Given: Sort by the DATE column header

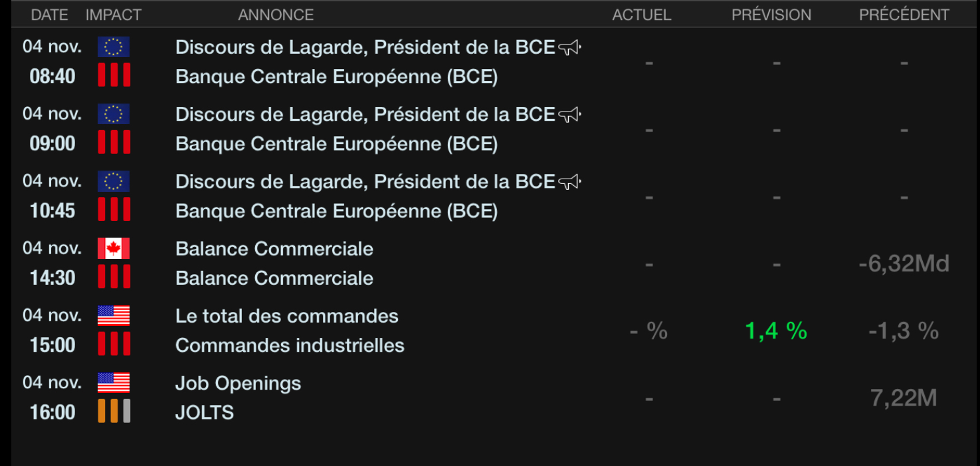Looking at the screenshot, I should pyautogui.click(x=50, y=15).
